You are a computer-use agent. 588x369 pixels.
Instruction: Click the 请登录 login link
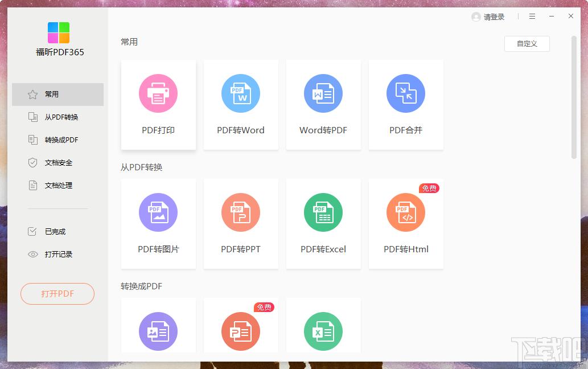click(x=494, y=17)
